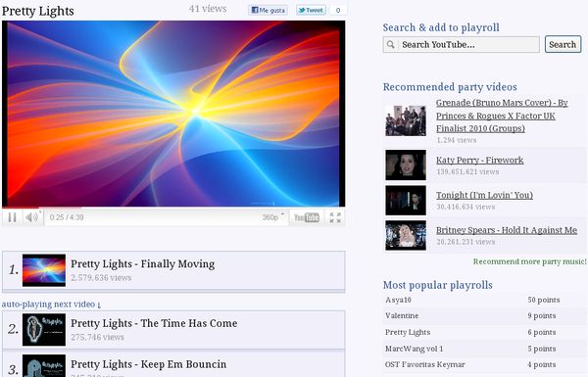
Task: Click the Tonight (I'm Lovin' You) thumbnail
Action: click(x=406, y=200)
